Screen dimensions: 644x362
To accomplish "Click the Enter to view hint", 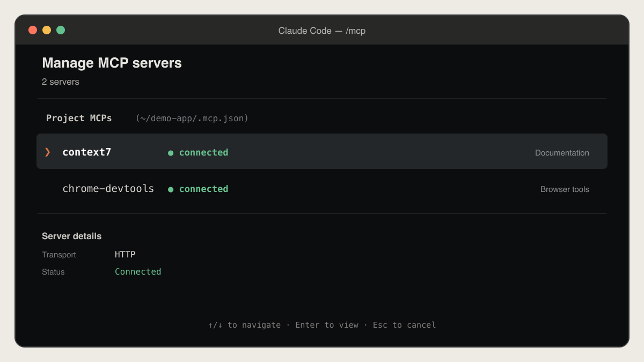I will click(327, 325).
